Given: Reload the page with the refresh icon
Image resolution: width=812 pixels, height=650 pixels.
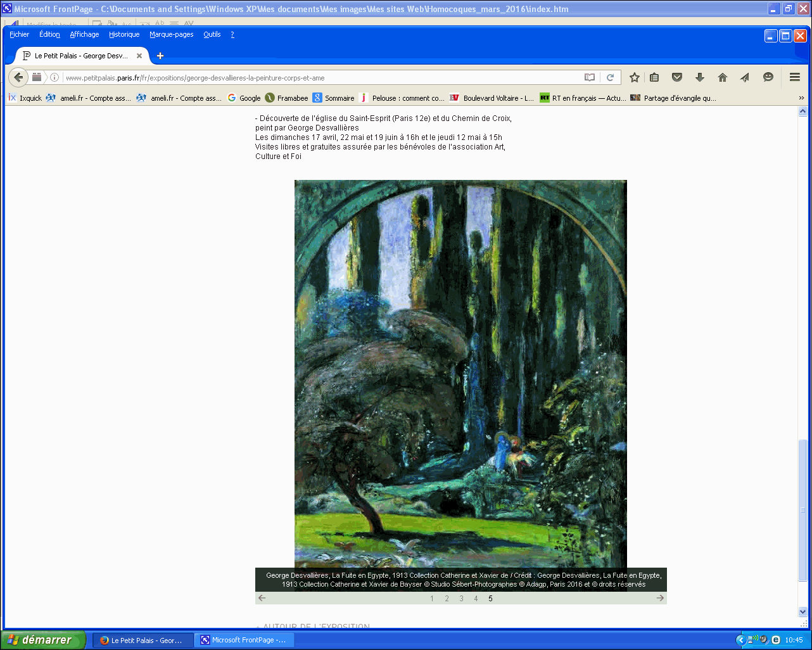Looking at the screenshot, I should [x=610, y=77].
